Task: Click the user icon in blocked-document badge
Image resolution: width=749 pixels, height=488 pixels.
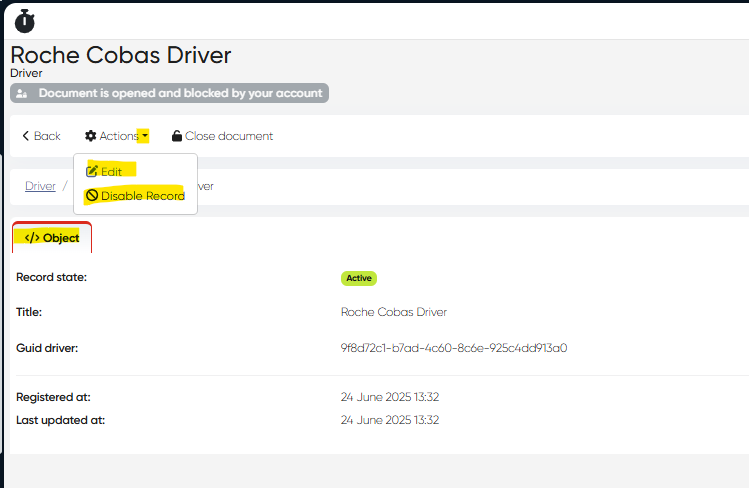Action: (23, 93)
